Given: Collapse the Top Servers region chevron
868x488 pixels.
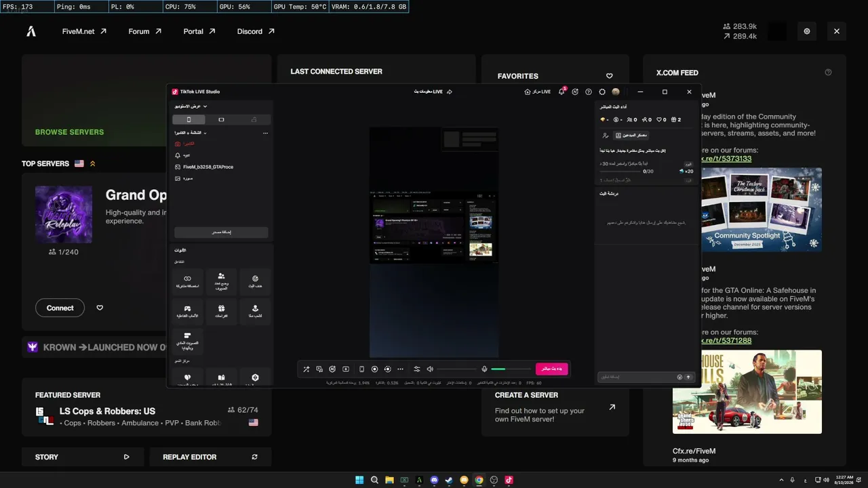Looking at the screenshot, I should click(92, 163).
